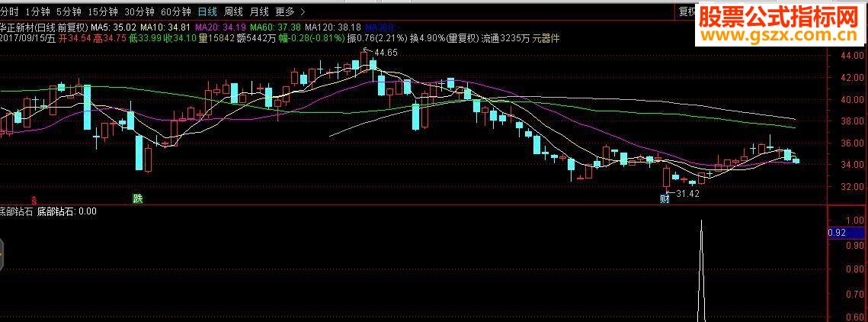Select the 周线 weekly chart tab
This screenshot has height=322, width=868.
pyautogui.click(x=233, y=11)
